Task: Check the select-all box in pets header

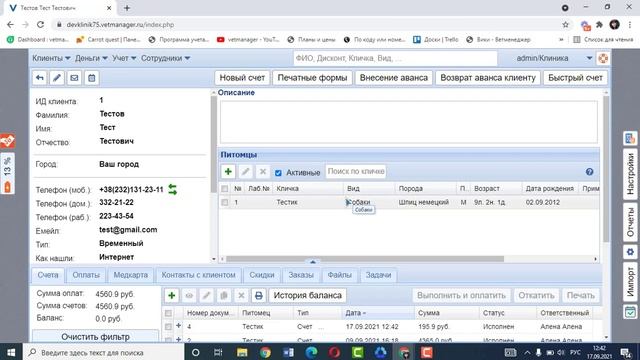Action: 224,189
